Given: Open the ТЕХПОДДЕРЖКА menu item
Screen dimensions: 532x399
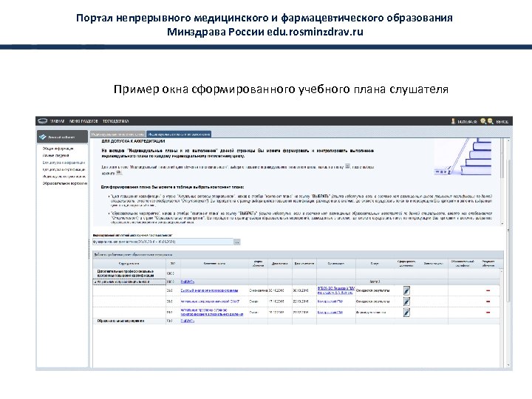Looking at the screenshot, I should pyautogui.click(x=116, y=121).
